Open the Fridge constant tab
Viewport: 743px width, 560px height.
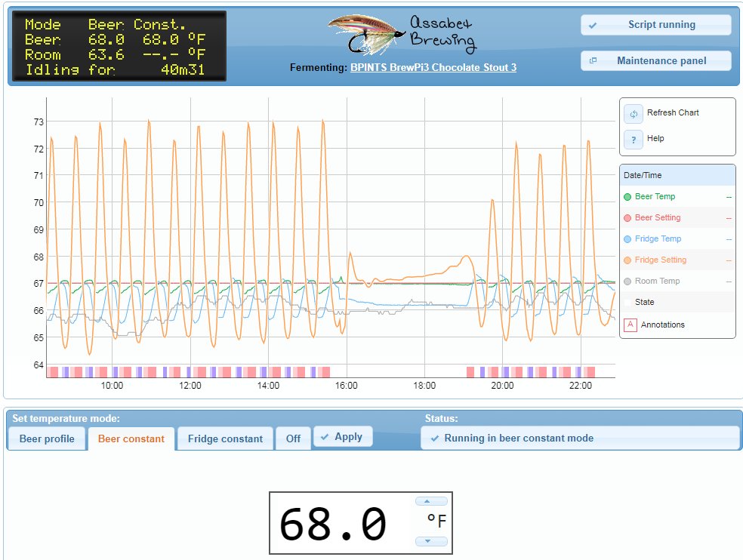coord(225,438)
